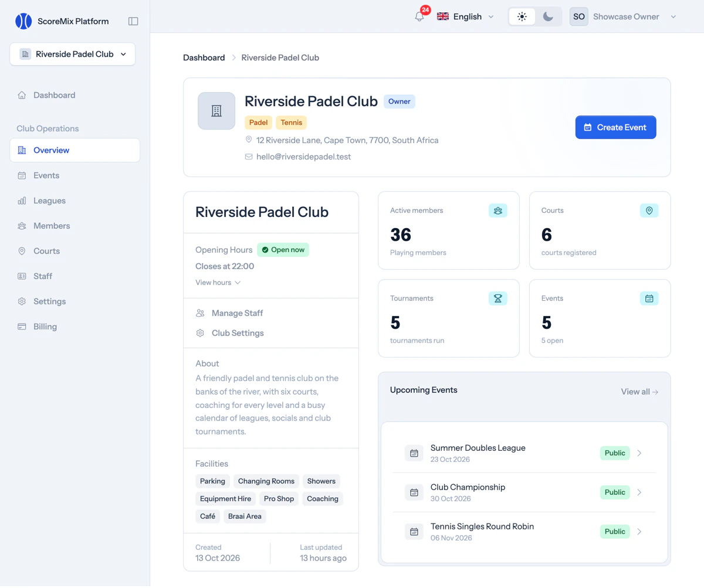Screen dimensions: 704x588
Task: Click the Events card calendar icon
Action: point(649,298)
